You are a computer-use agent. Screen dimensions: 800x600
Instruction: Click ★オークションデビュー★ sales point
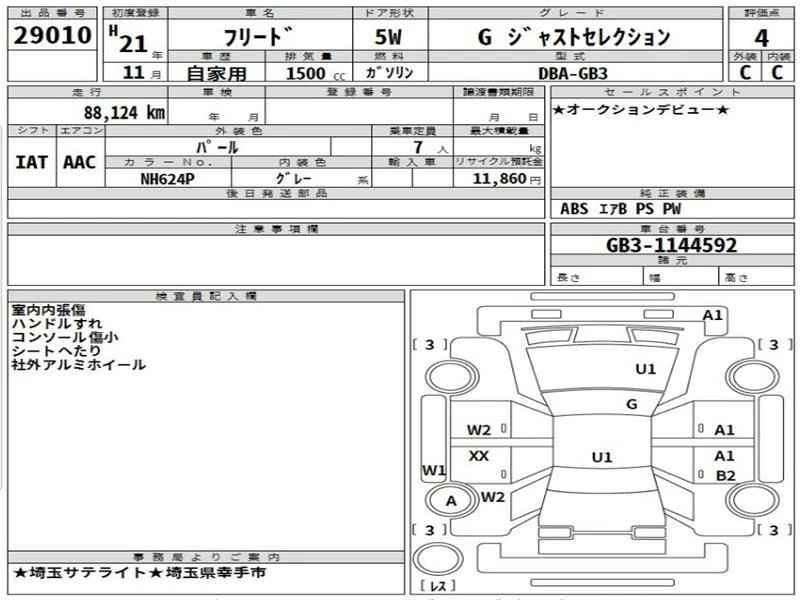click(641, 110)
